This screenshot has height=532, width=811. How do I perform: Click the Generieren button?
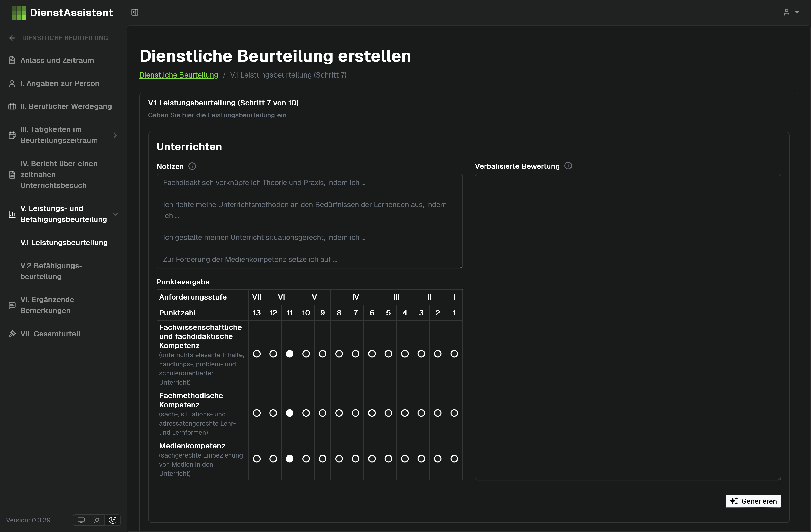tap(753, 501)
